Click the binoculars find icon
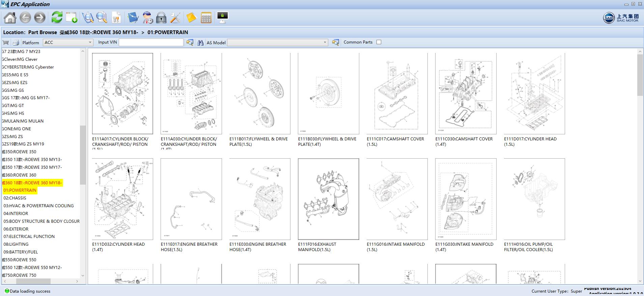The height and width of the screenshot is (296, 644). point(200,43)
